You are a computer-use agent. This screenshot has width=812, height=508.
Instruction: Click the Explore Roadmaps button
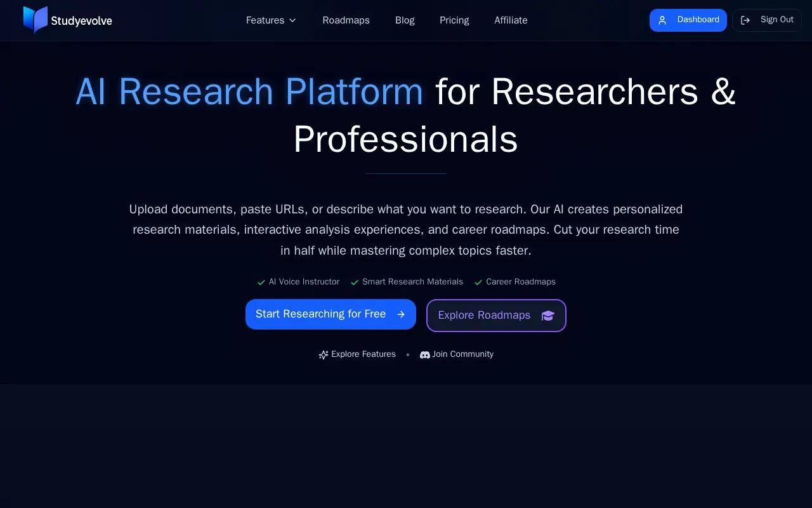point(496,316)
